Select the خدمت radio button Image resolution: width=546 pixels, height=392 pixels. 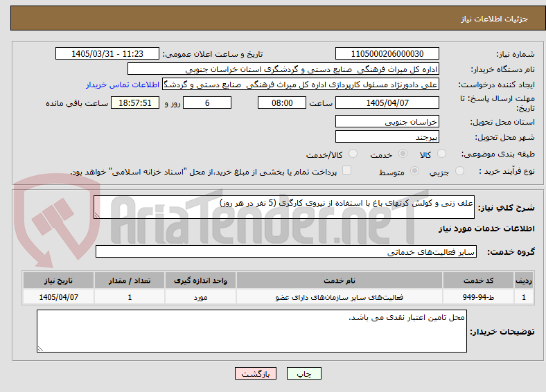click(403, 154)
